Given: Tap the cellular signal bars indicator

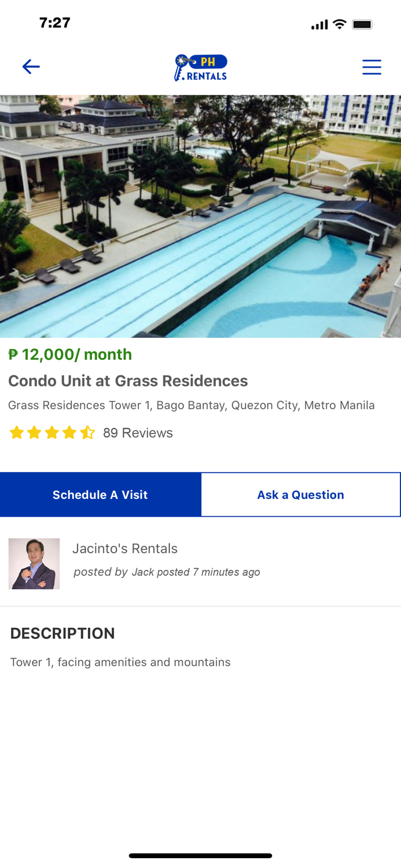Looking at the screenshot, I should pos(319,24).
